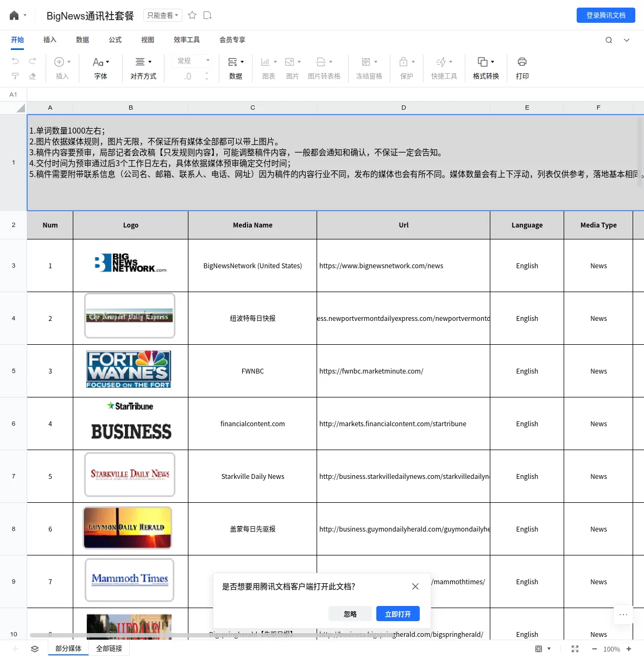The image size is (644, 657).
Task: Open the 字体 font tool
Action: 100,68
